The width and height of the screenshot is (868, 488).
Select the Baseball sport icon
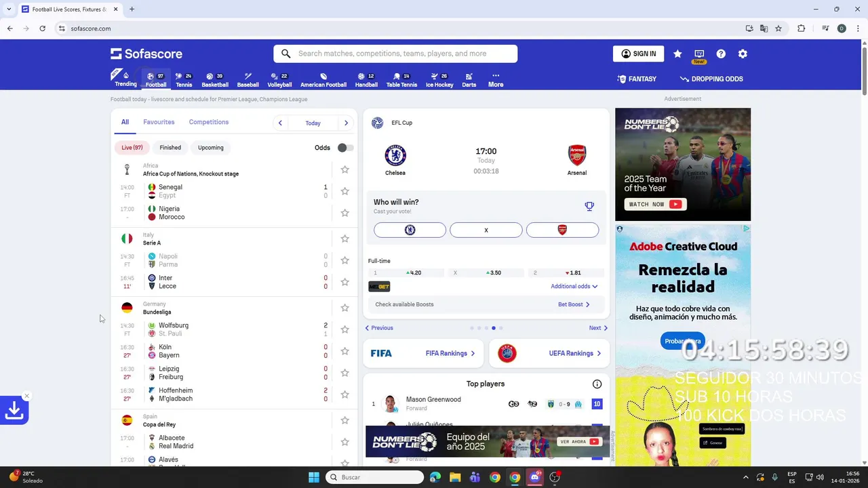coord(248,80)
